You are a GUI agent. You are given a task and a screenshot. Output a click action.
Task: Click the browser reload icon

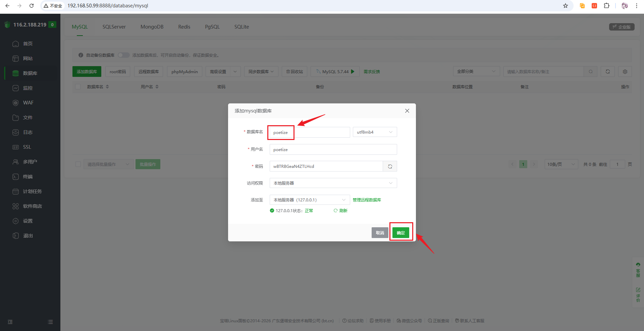pyautogui.click(x=32, y=6)
